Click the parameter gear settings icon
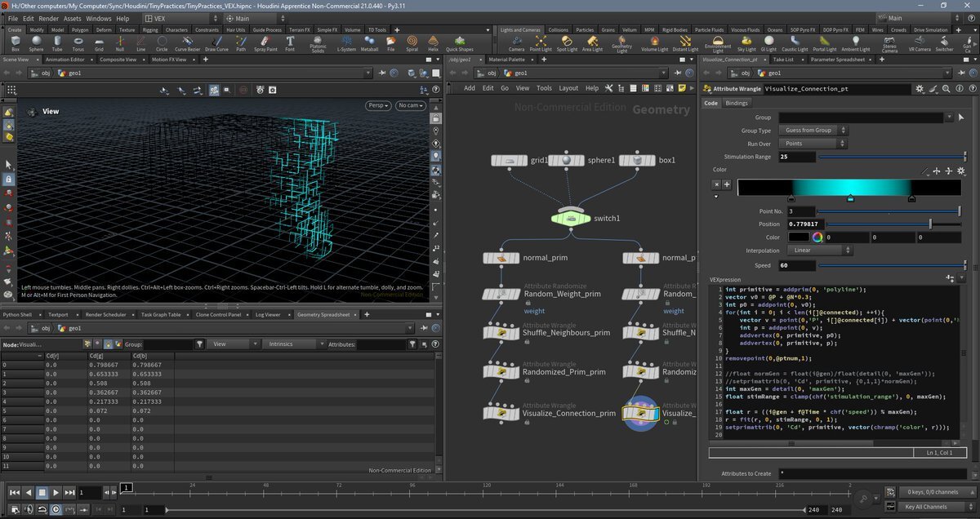The height and width of the screenshot is (519, 980). tap(920, 88)
